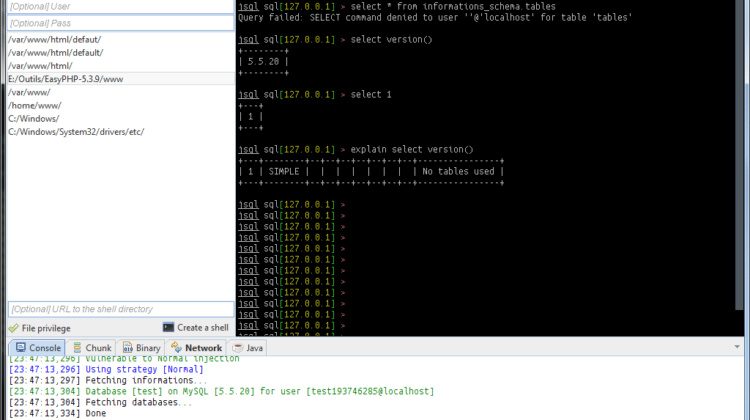Switch to the Chunk tab
This screenshot has height=420, width=750.
[91, 348]
